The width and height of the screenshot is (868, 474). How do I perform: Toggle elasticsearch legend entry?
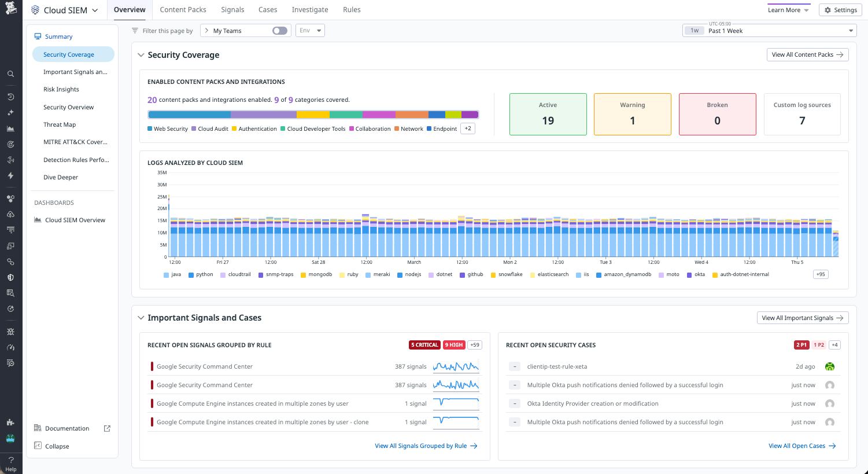point(549,274)
